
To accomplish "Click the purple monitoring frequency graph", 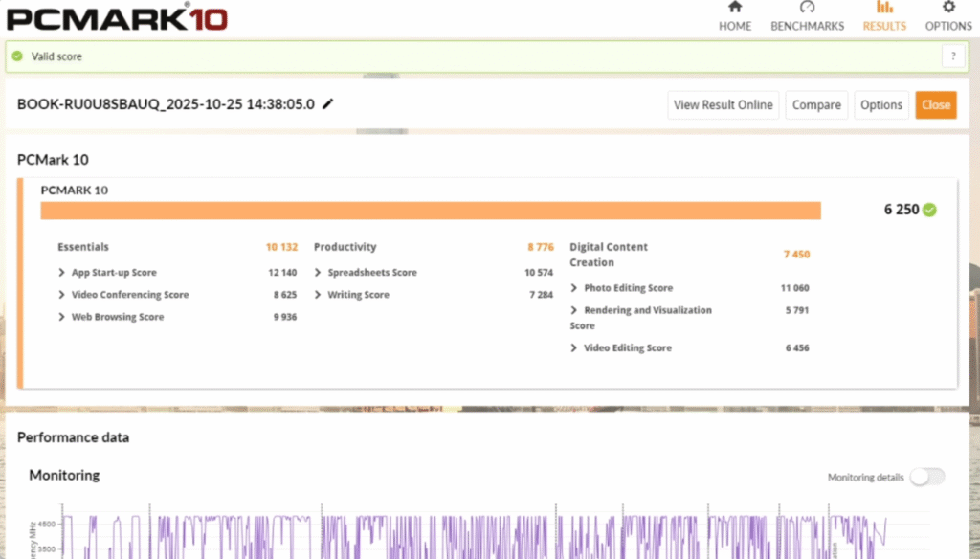I will click(x=479, y=538).
